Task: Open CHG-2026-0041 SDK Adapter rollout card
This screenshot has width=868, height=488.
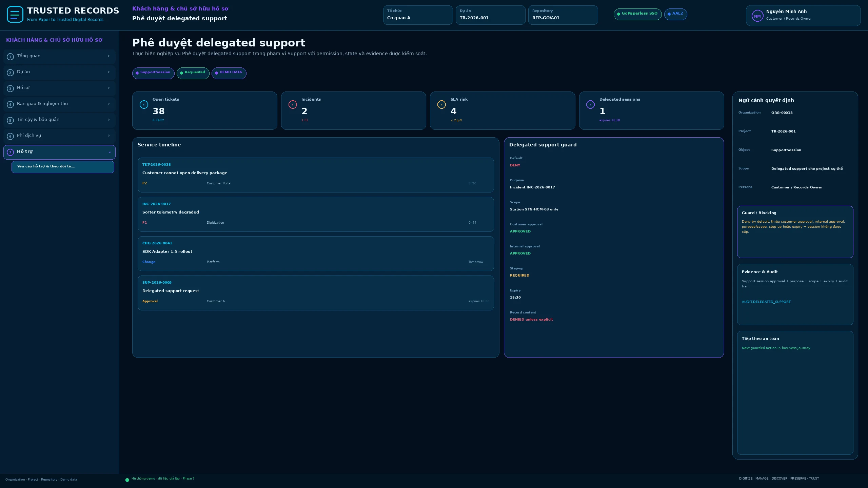Action: 316,253
